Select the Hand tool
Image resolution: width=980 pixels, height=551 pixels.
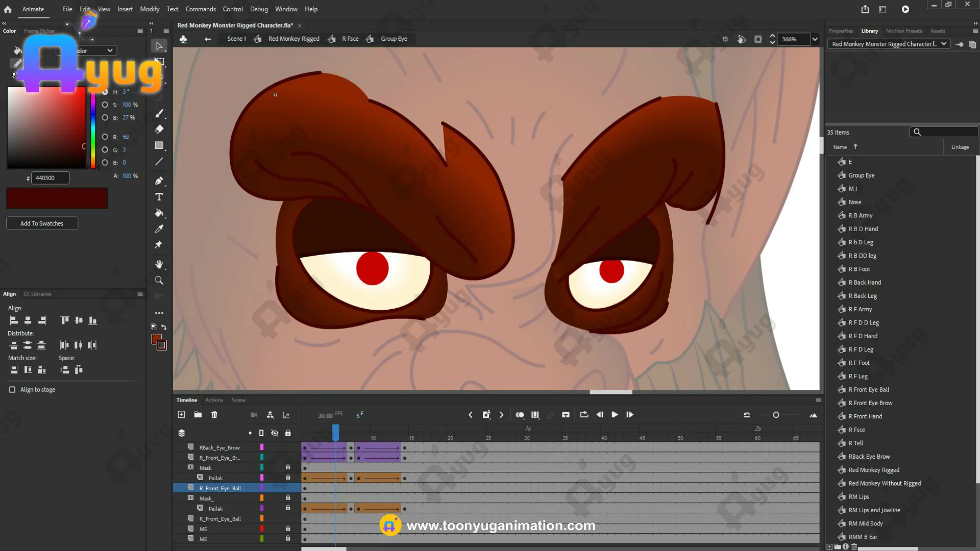point(159,264)
